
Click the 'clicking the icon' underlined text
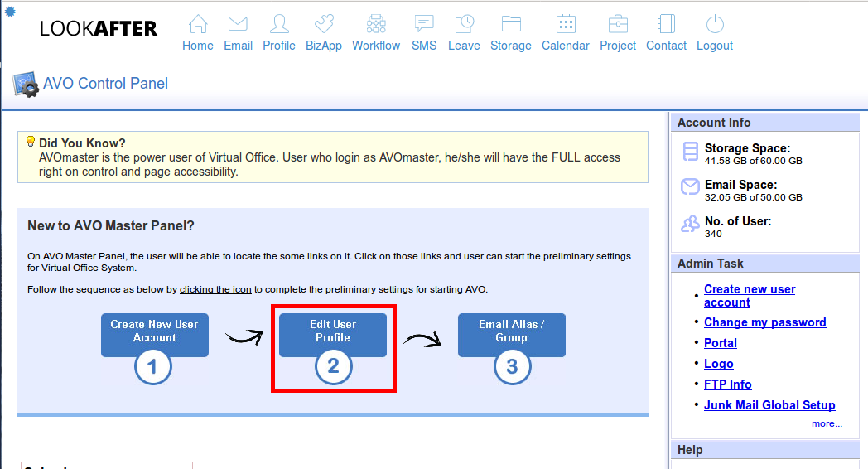(x=215, y=289)
